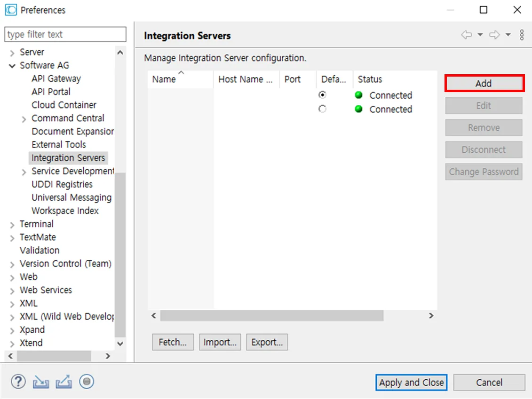Click the Change Password button
Screen dimensions: 532x399
coord(484,172)
